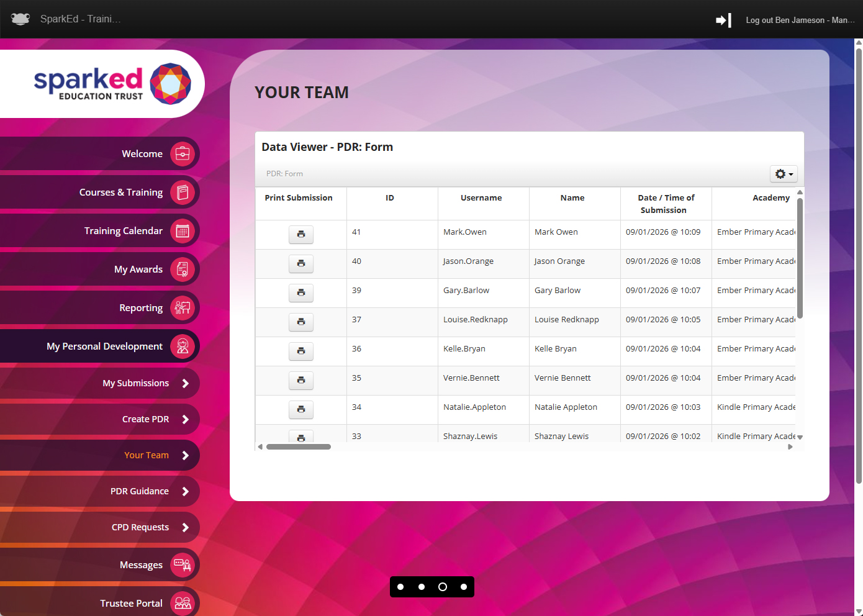Print Mark Owen's submission
863x616 pixels.
(x=301, y=234)
